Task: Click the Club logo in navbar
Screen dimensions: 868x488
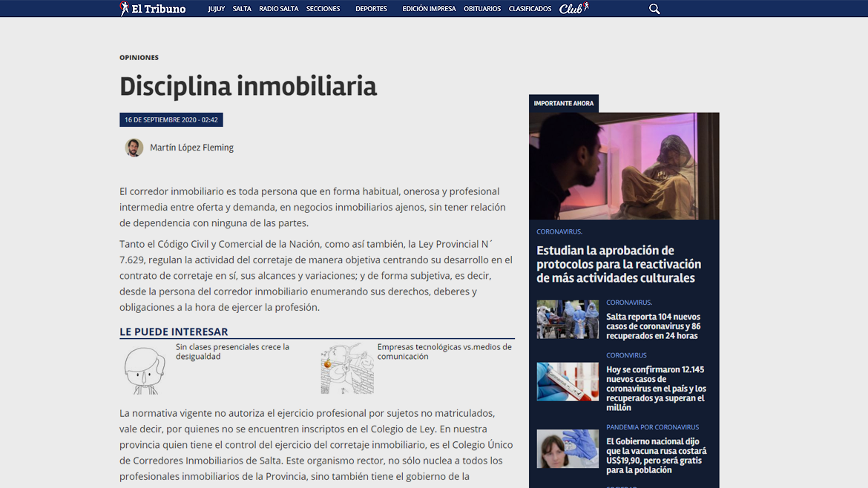Action: click(573, 9)
